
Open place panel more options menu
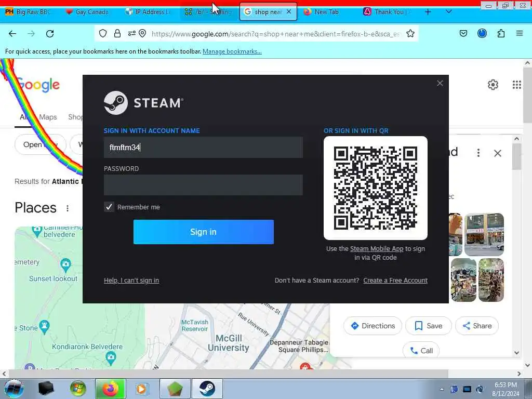click(x=478, y=153)
